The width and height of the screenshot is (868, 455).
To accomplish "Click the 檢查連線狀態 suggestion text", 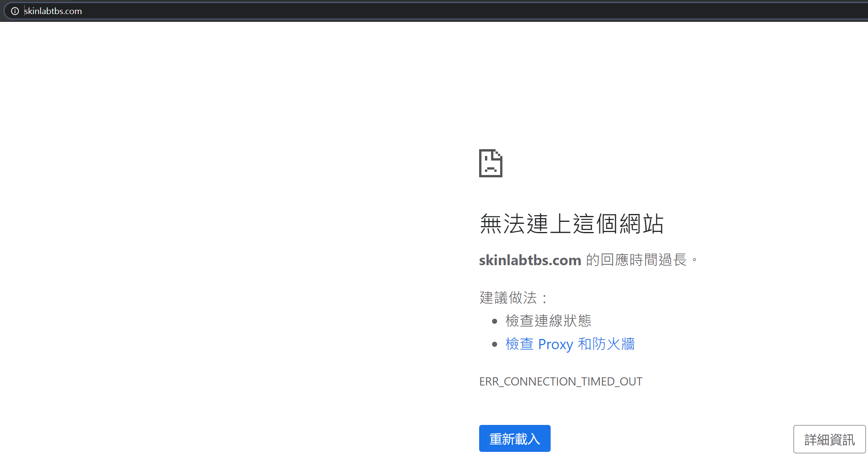I will pos(548,321).
